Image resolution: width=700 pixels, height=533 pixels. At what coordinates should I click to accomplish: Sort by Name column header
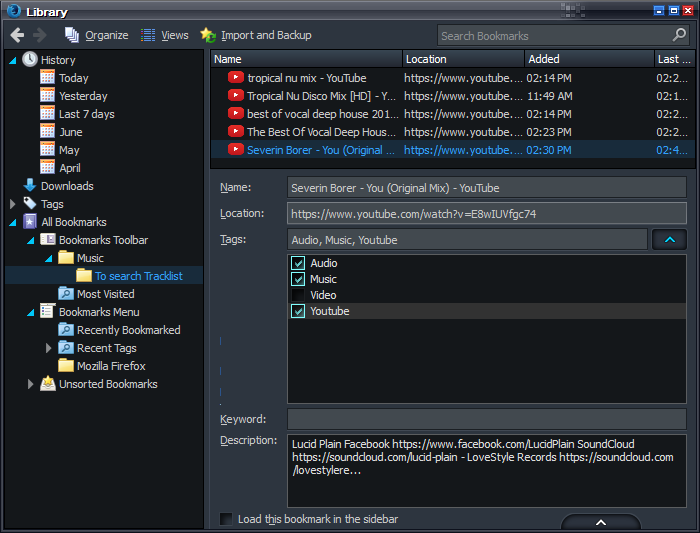(306, 59)
